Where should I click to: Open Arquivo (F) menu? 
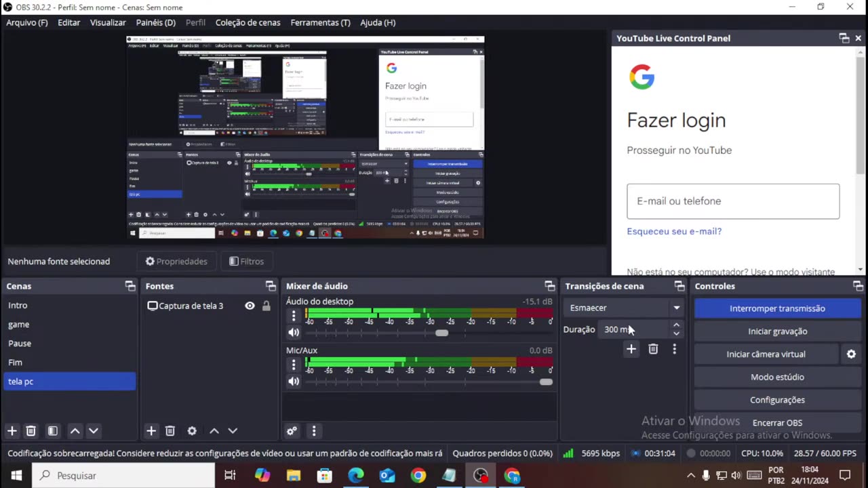[27, 22]
